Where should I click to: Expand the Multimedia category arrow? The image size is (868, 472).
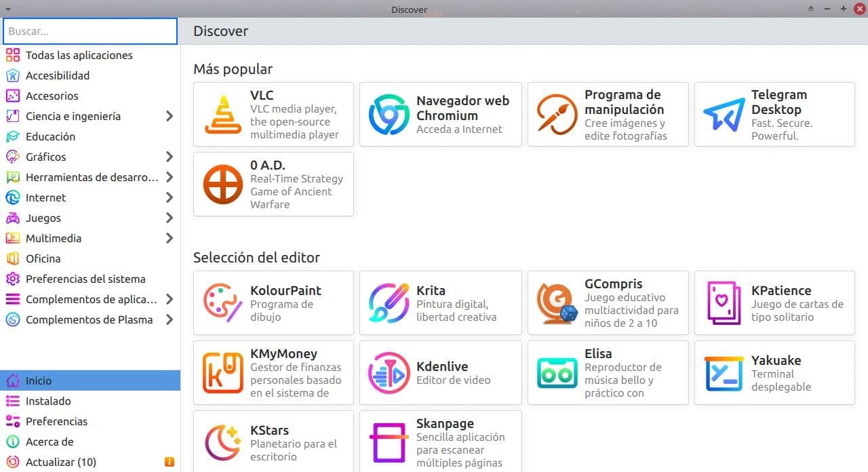[x=170, y=238]
